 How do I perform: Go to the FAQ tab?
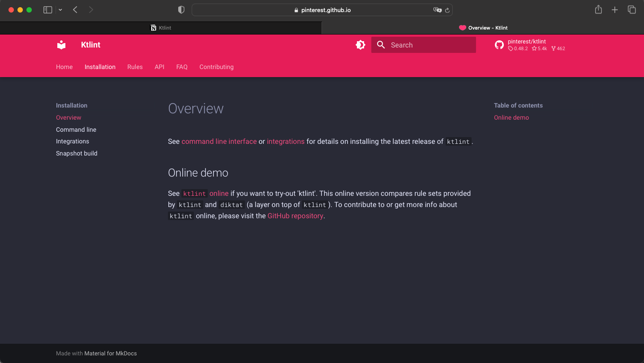(x=182, y=67)
